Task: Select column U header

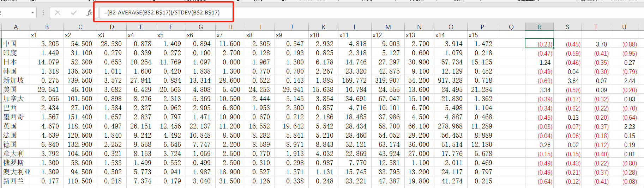Action: tap(624, 27)
